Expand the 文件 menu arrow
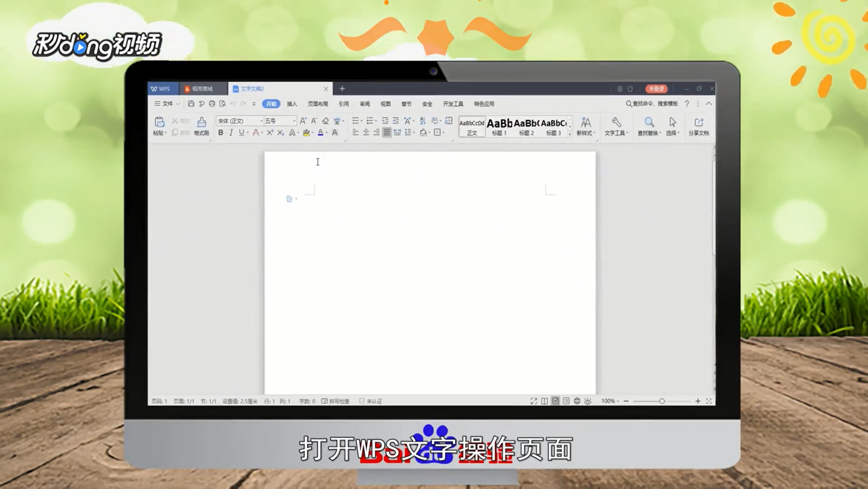The width and height of the screenshot is (868, 489). [178, 104]
